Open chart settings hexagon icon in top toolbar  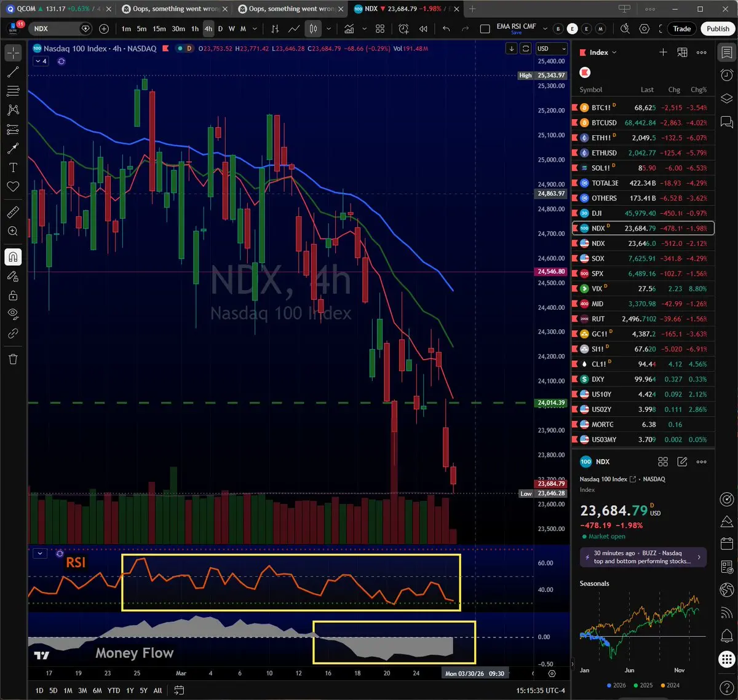pyautogui.click(x=644, y=29)
